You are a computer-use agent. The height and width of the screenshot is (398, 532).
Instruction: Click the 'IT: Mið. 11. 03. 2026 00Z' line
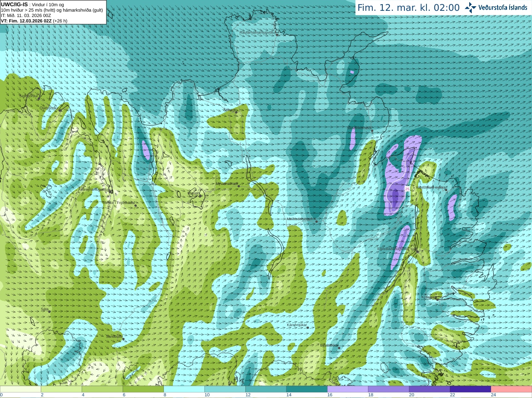(x=26, y=15)
